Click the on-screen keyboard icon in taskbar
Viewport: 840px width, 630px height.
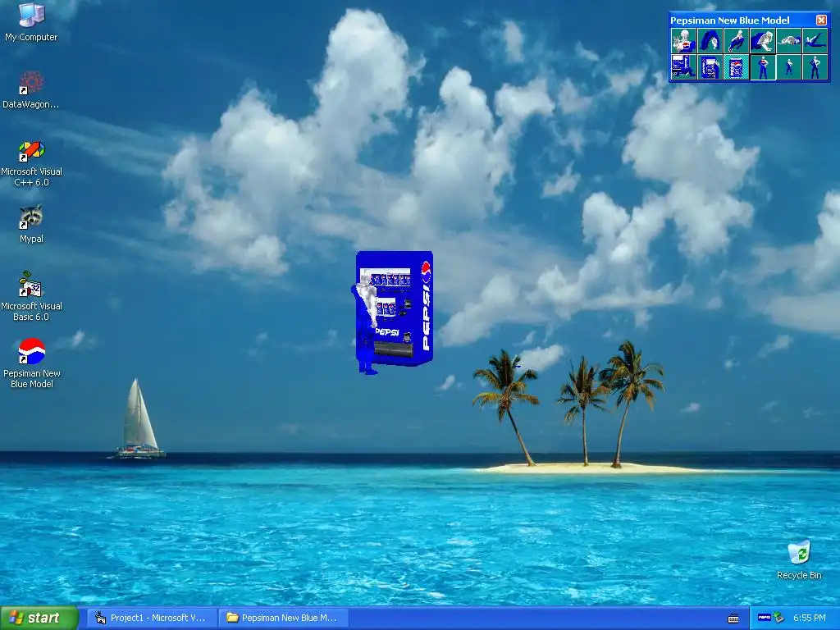tap(733, 619)
